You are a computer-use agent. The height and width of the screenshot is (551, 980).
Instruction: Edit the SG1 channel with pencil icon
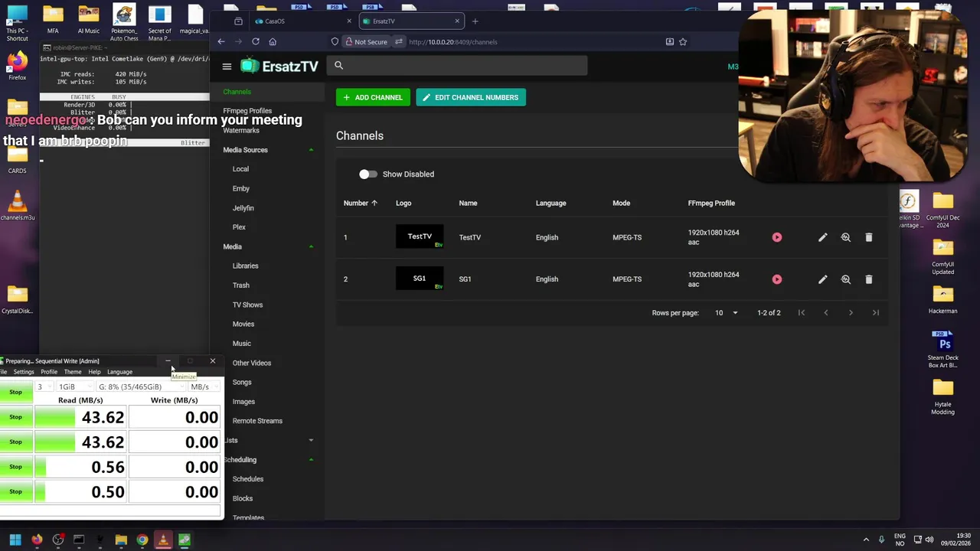tap(822, 279)
